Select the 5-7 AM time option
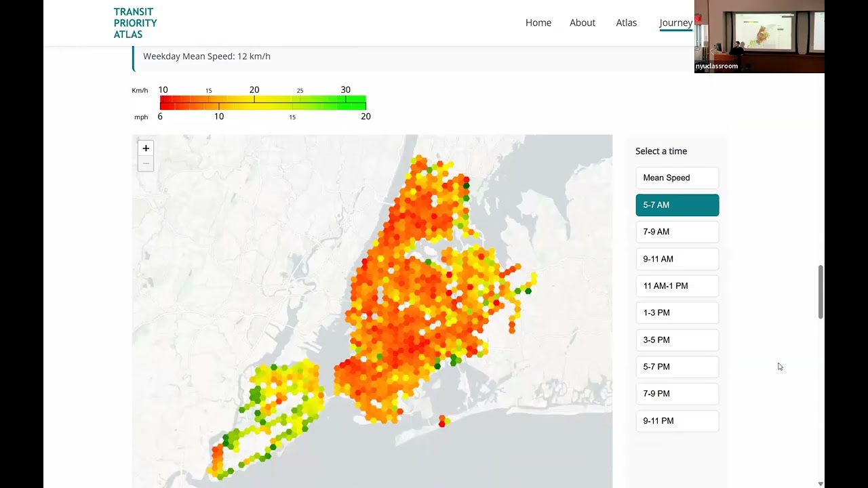868x488 pixels. point(677,205)
